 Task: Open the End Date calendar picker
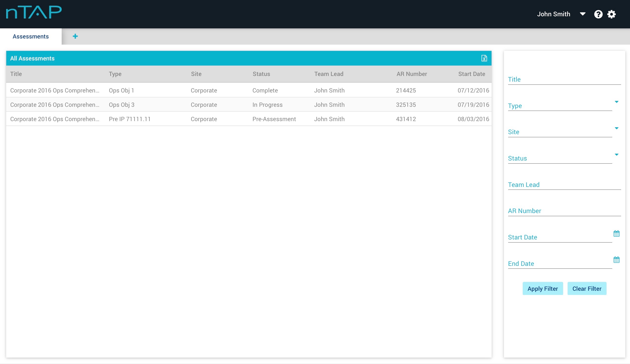point(616,260)
